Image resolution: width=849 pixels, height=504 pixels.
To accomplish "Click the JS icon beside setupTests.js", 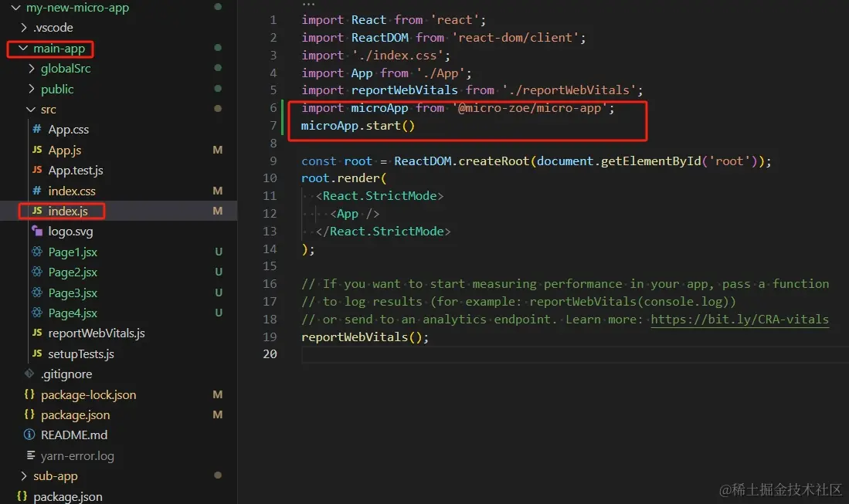I will point(37,353).
